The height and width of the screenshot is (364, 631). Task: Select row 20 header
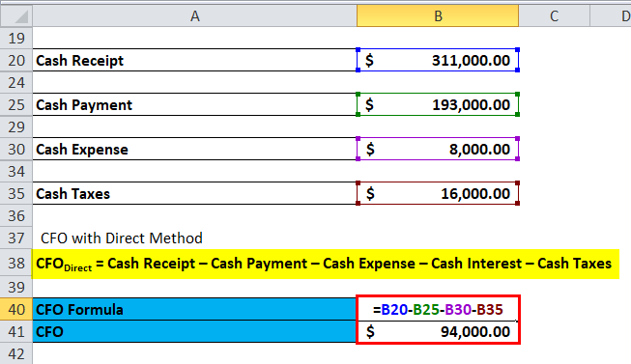pos(16,60)
